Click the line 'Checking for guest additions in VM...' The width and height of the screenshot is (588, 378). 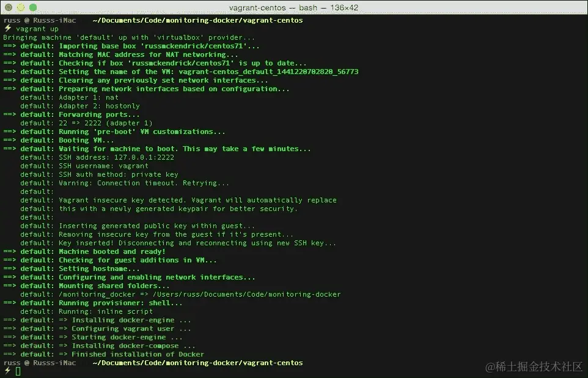[x=138, y=260]
